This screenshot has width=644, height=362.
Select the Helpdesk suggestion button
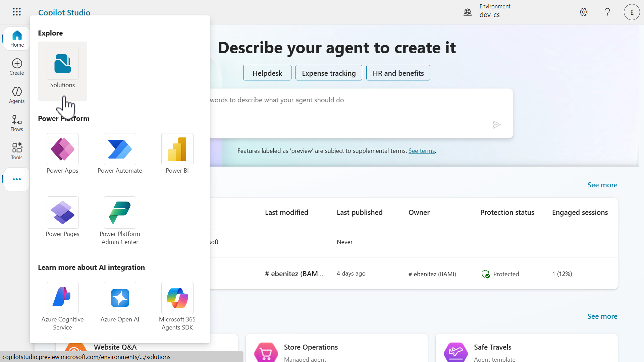point(267,73)
